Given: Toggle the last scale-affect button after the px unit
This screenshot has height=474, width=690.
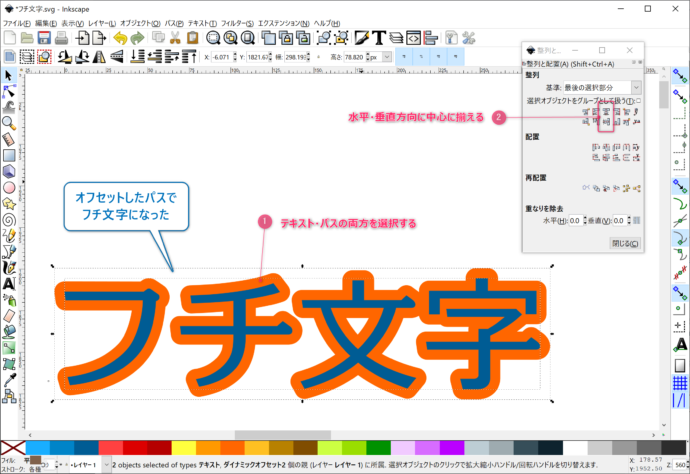Looking at the screenshot, I should tap(455, 57).
